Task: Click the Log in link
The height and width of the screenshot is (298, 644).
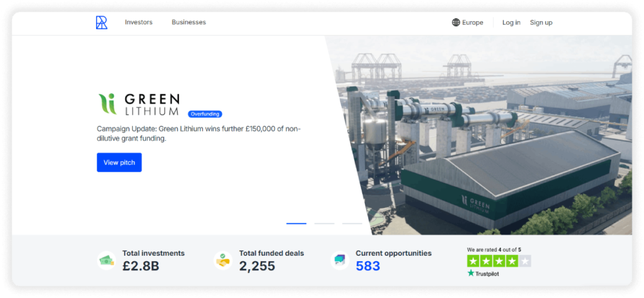Action: pos(511,23)
